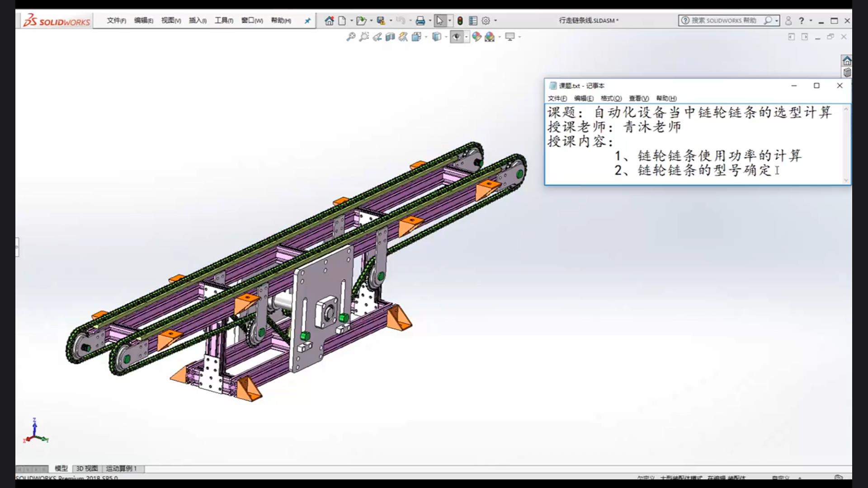This screenshot has height=488, width=868.
Task: Activate the Select cursor tool
Action: 440,21
